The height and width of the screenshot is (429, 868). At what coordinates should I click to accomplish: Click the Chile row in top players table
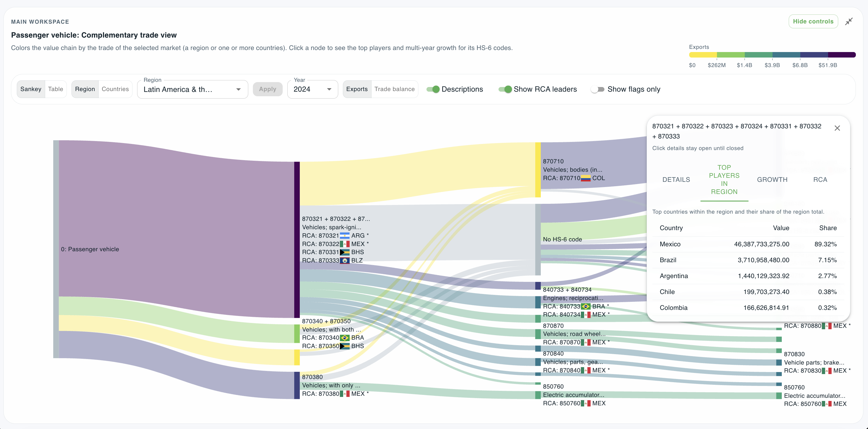pos(748,292)
